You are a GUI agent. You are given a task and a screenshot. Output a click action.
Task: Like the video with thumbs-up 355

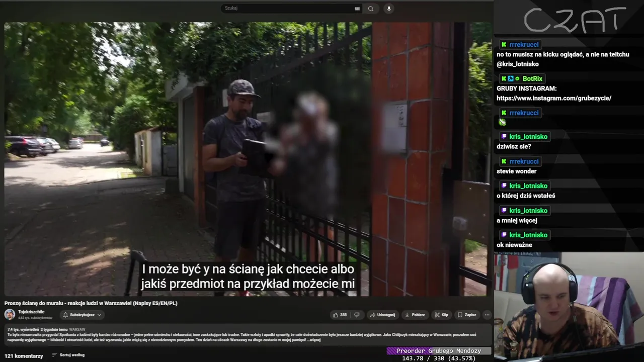pyautogui.click(x=340, y=315)
